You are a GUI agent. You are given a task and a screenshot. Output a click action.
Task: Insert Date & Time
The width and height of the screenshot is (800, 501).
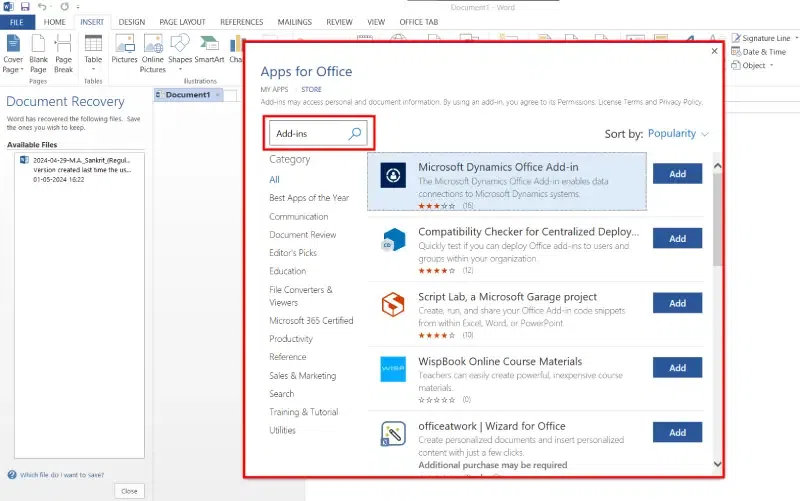759,52
